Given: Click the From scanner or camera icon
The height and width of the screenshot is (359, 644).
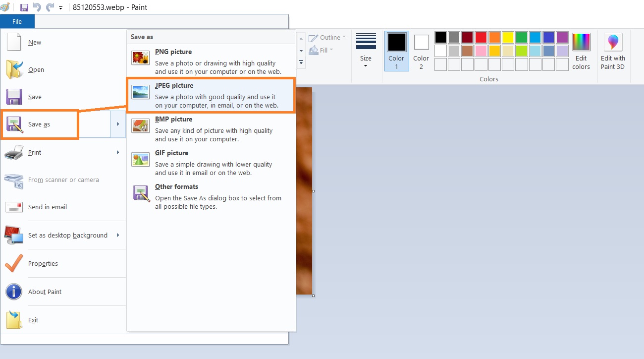Looking at the screenshot, I should [x=13, y=179].
